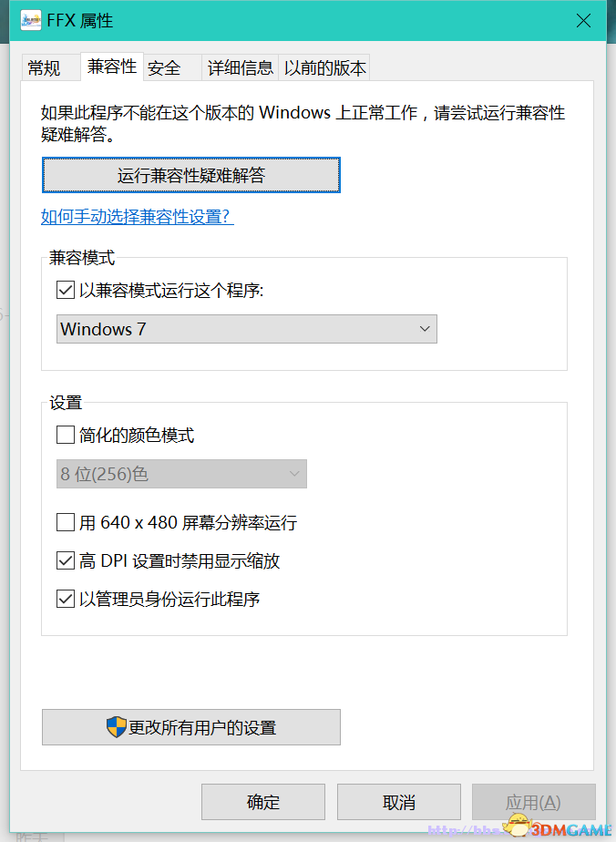Uncheck 以兼容模式运行这个程序 checkbox
616x842 pixels.
point(66,291)
